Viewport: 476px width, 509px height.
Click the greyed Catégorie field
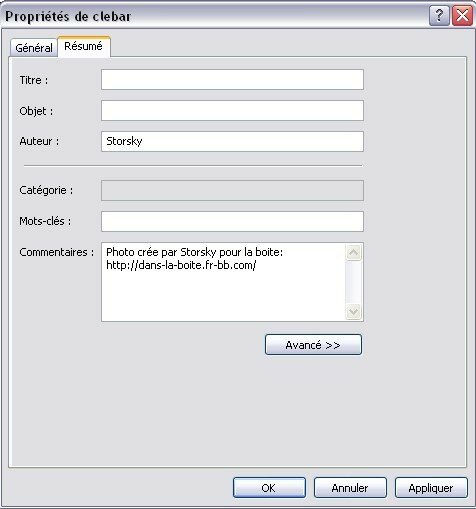[232, 191]
